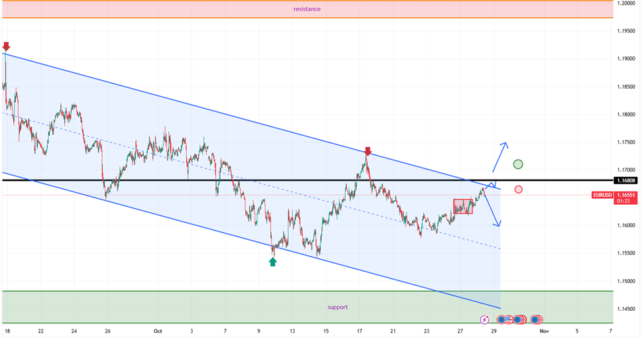Click the 'resistance' text label
Viewport: 644px width, 340px height.
pos(307,9)
